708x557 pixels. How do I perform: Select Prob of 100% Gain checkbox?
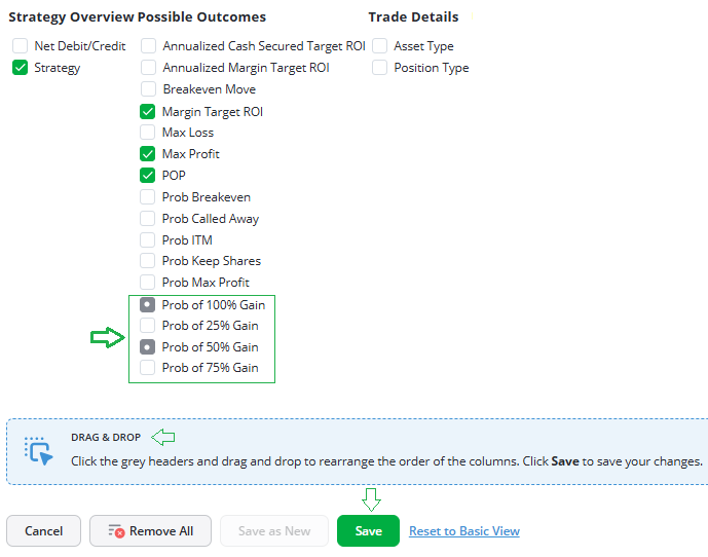click(x=148, y=305)
